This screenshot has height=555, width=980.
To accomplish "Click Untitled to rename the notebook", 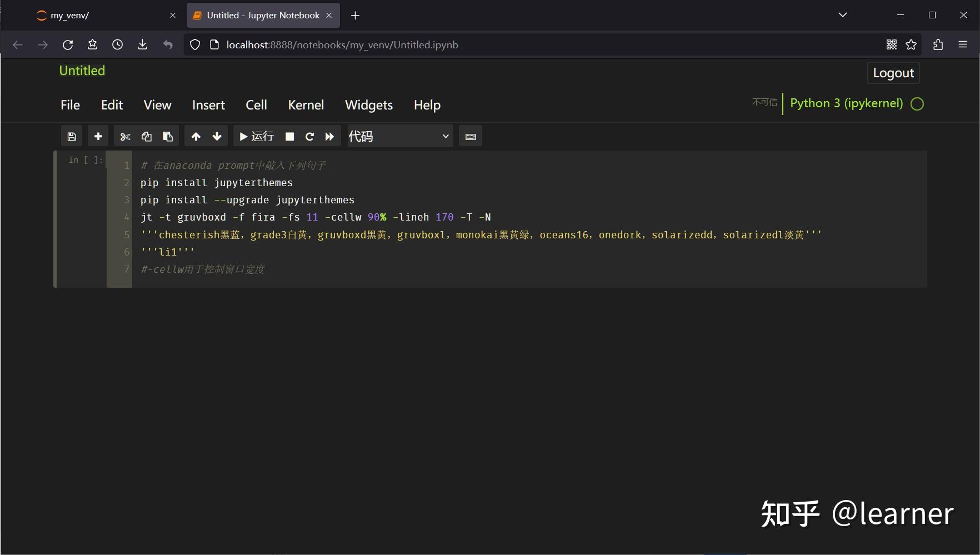I will tap(81, 71).
